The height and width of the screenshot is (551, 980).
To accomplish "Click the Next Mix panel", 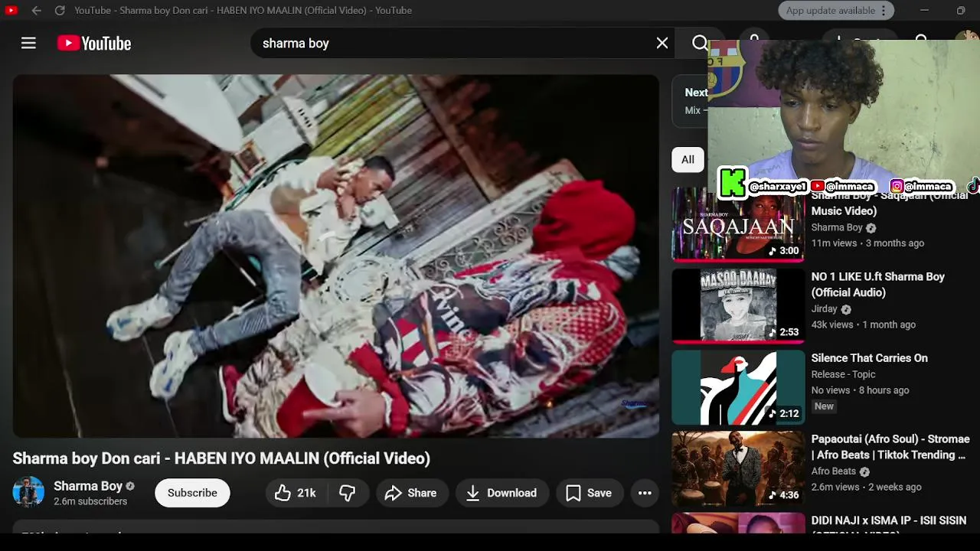I will coord(690,100).
